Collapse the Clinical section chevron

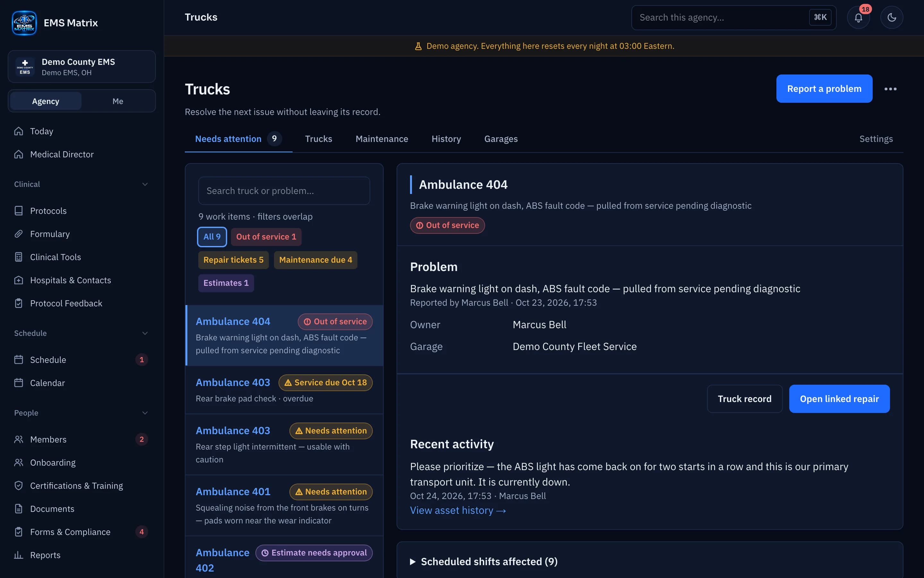(145, 184)
